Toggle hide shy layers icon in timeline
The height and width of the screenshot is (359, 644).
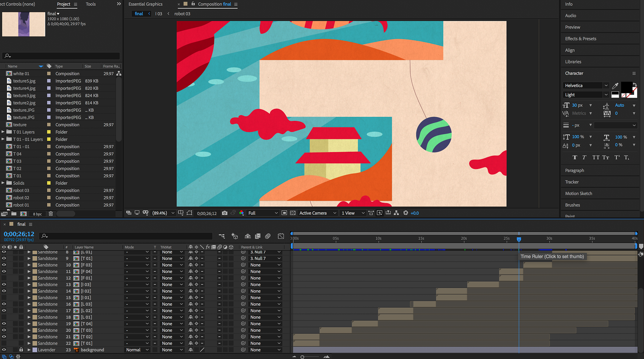click(x=248, y=236)
